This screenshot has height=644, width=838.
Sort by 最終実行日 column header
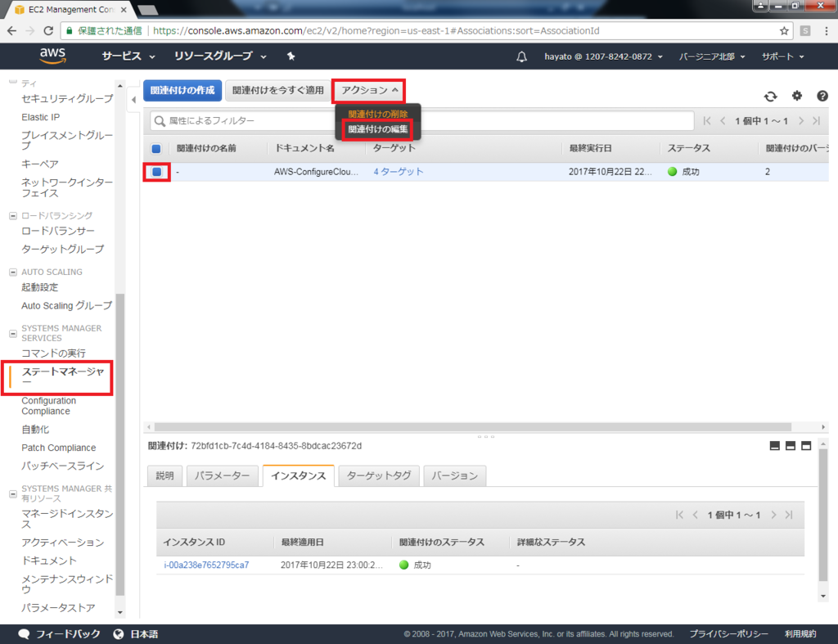tap(591, 148)
